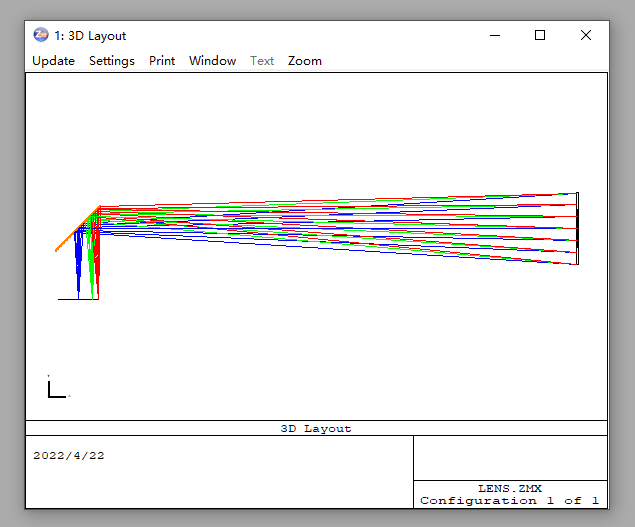Open the Settings menu

click(x=112, y=61)
